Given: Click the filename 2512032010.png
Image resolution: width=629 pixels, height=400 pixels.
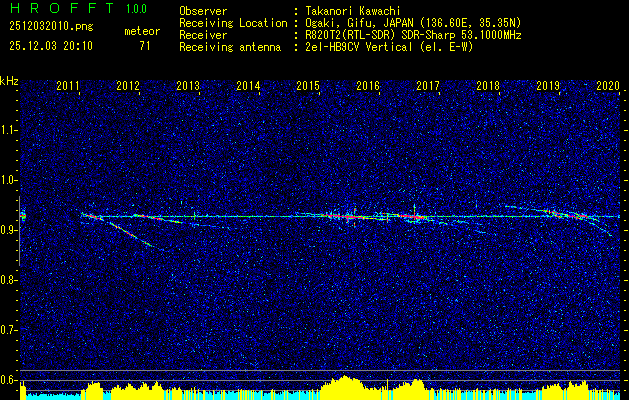Looking at the screenshot, I should 51,26.
